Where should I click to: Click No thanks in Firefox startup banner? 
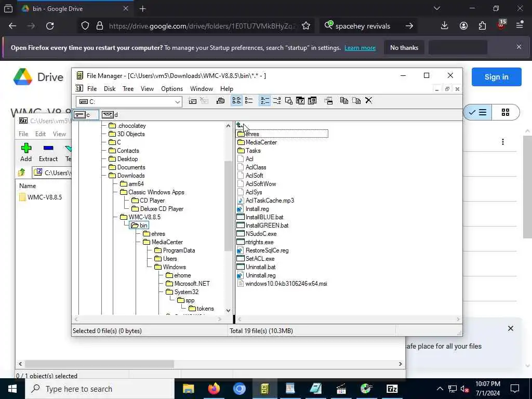[x=404, y=47]
